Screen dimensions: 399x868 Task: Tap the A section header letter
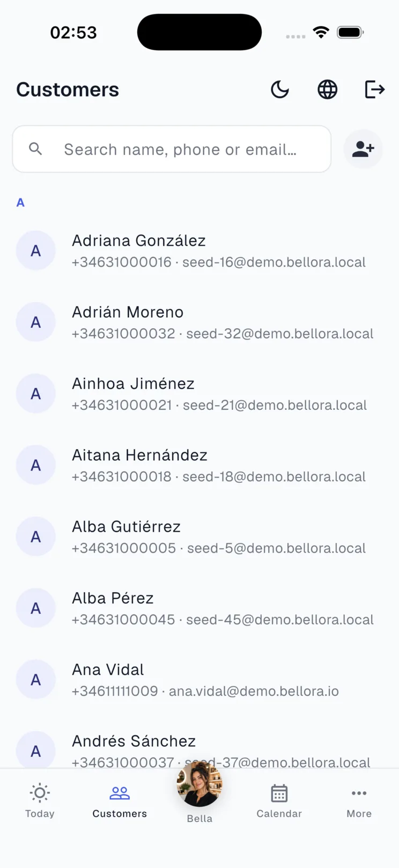[x=20, y=203]
